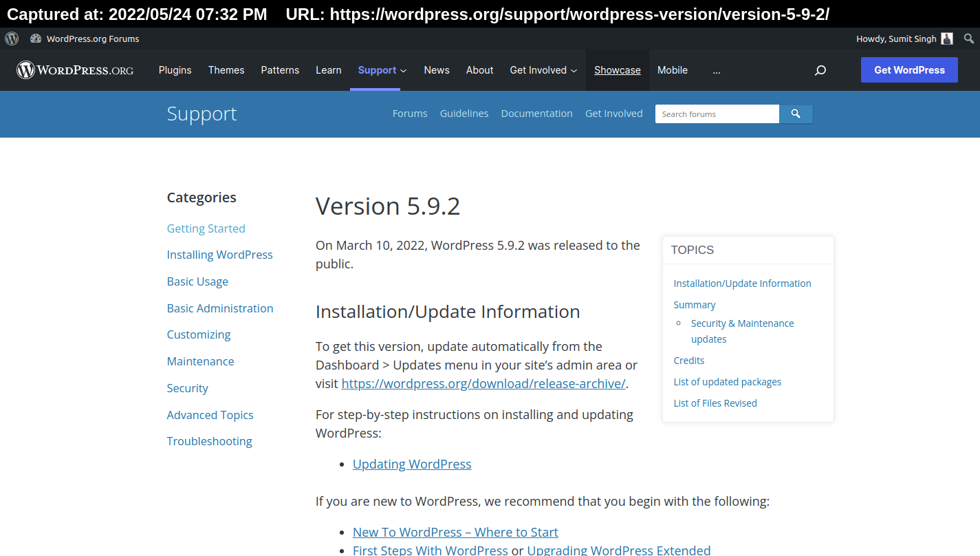The image size is (980, 556).
Task: Select the Basic Usage category
Action: pos(197,281)
